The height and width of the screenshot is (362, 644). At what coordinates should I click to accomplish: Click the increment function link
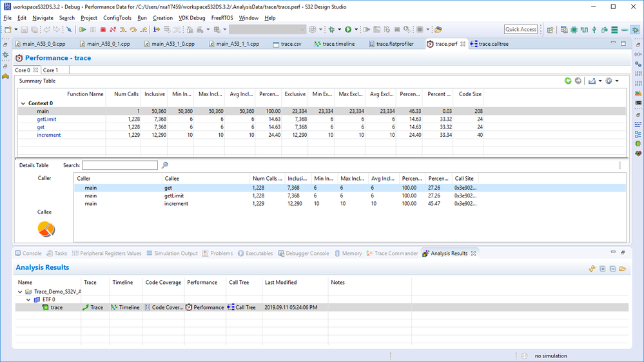[x=48, y=135]
